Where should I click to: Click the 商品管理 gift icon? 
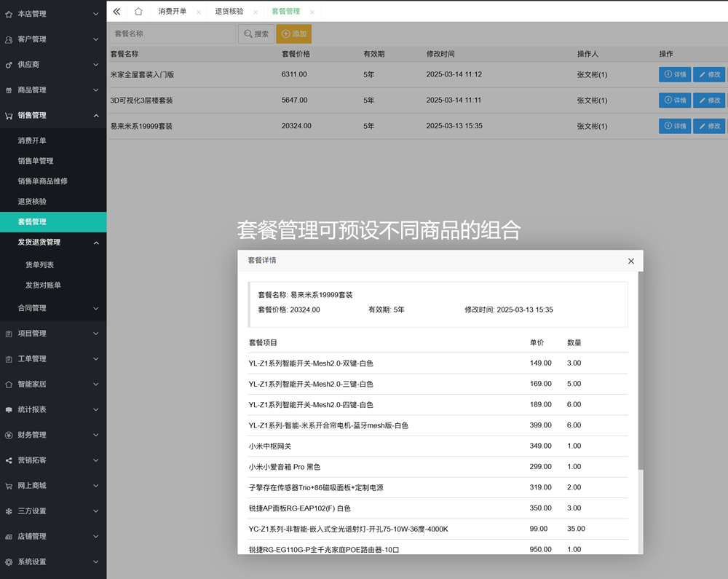pyautogui.click(x=9, y=90)
